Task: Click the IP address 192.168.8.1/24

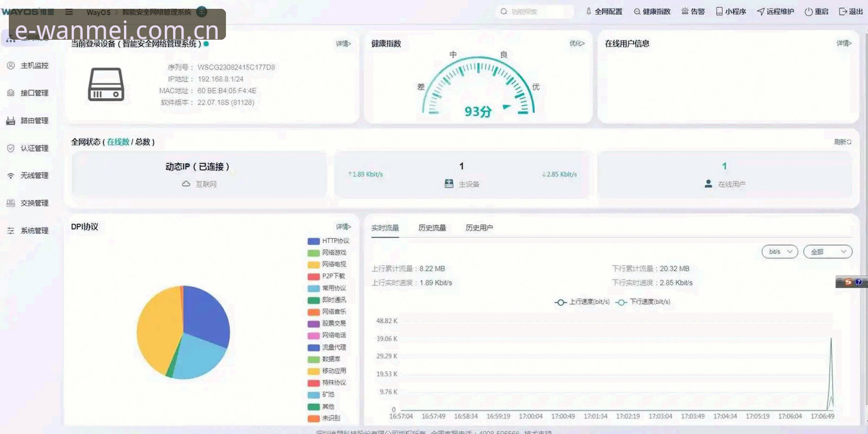Action: pyautogui.click(x=220, y=79)
